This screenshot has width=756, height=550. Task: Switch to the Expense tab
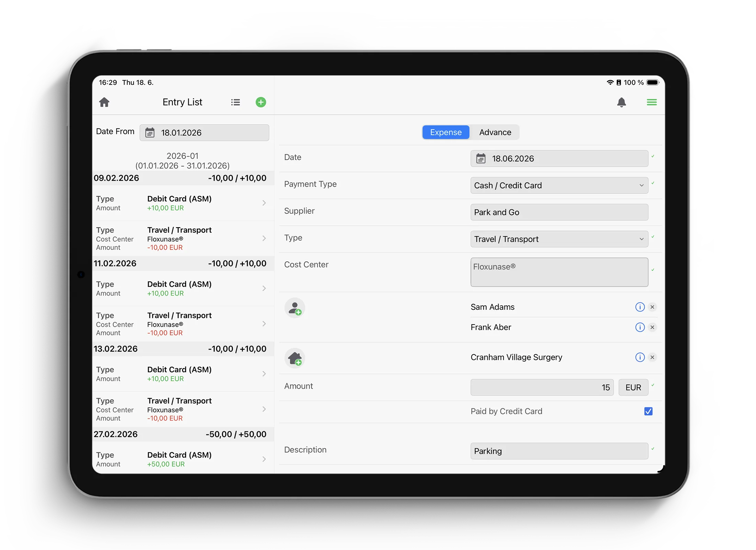click(446, 132)
